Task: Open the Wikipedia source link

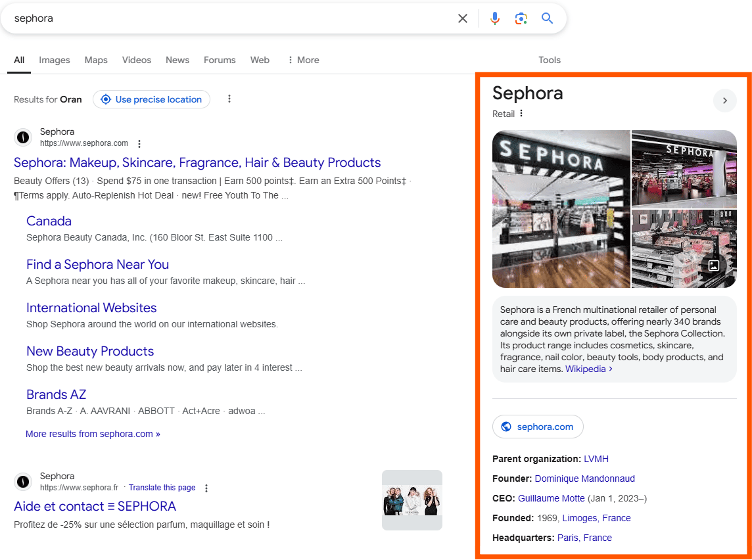Action: click(x=588, y=369)
